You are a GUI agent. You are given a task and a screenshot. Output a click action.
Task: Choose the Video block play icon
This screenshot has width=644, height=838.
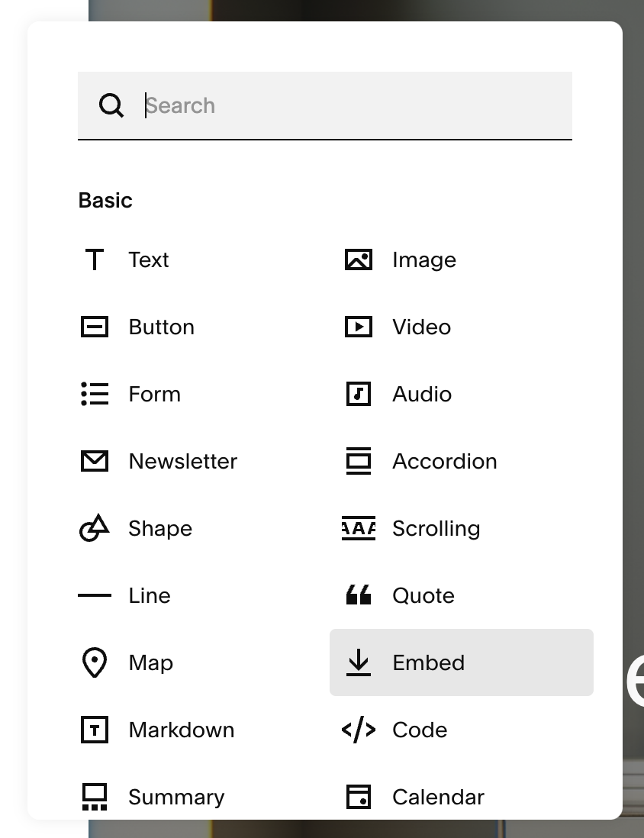click(359, 327)
